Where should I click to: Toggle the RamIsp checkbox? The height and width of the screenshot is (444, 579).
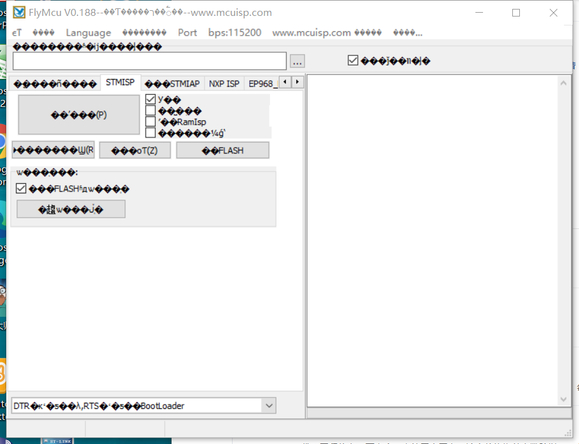pos(150,122)
